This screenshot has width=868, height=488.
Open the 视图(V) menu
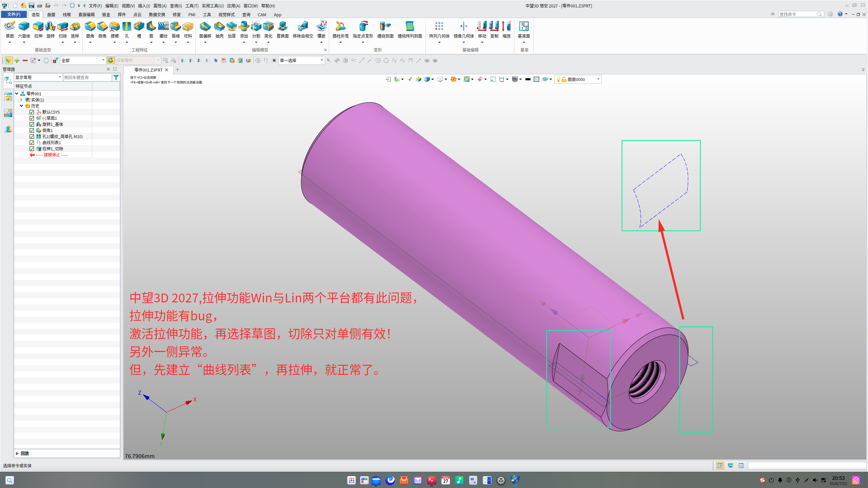[128, 6]
